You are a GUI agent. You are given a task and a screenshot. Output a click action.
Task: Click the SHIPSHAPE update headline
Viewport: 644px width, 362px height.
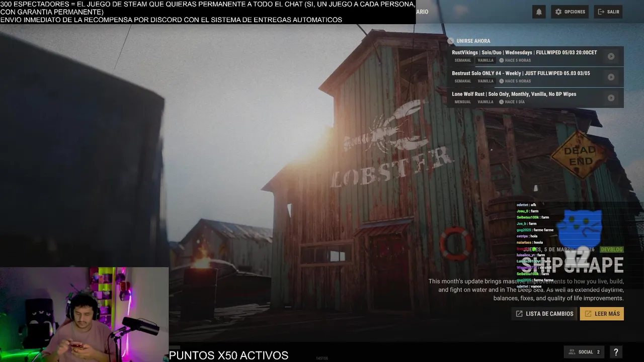[x=573, y=265]
